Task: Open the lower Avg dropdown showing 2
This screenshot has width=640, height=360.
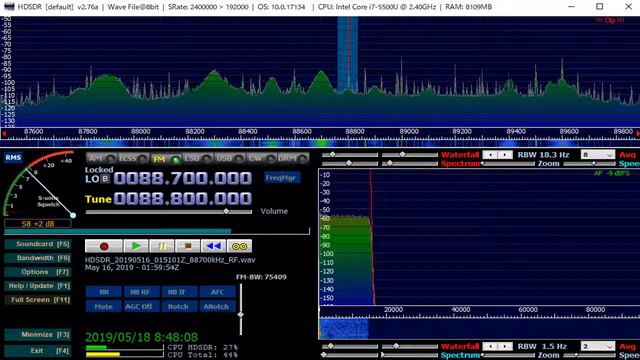Action: [x=598, y=346]
